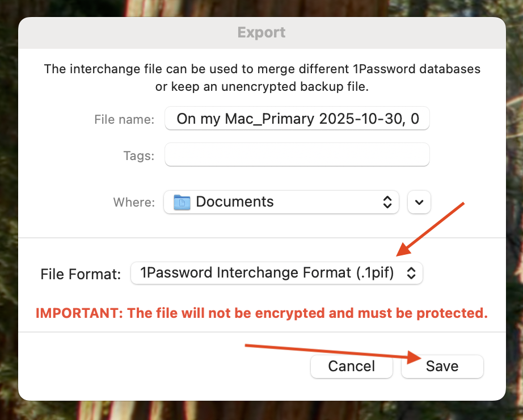Click the unencrypted file warning message
This screenshot has width=523, height=420.
261,313
